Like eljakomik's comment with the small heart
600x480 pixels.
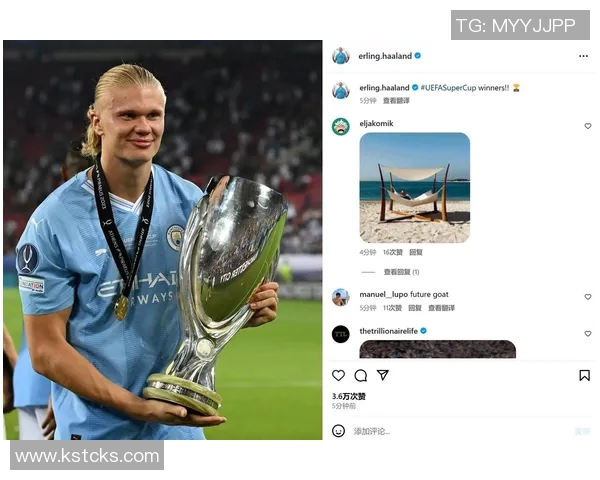(x=588, y=126)
